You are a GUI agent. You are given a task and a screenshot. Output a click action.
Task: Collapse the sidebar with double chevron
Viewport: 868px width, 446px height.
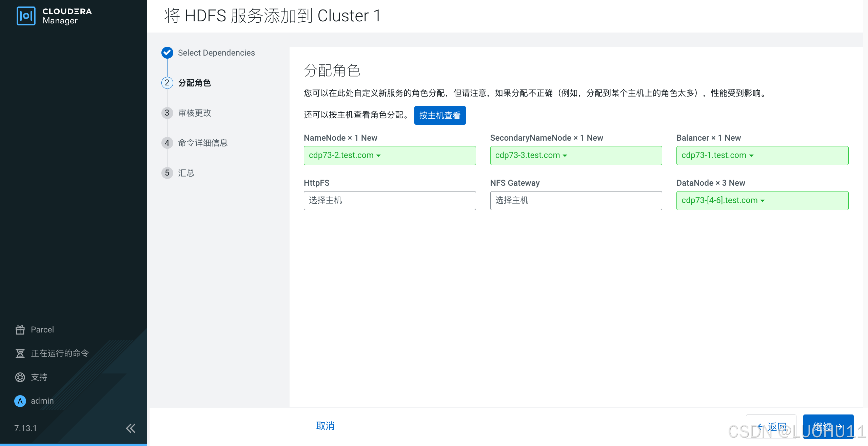(131, 428)
